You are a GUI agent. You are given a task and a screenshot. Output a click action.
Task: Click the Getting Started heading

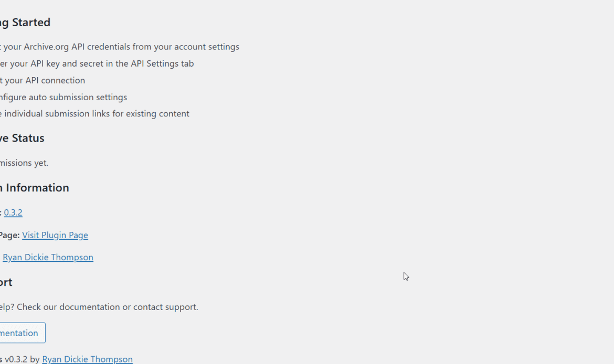(x=25, y=22)
